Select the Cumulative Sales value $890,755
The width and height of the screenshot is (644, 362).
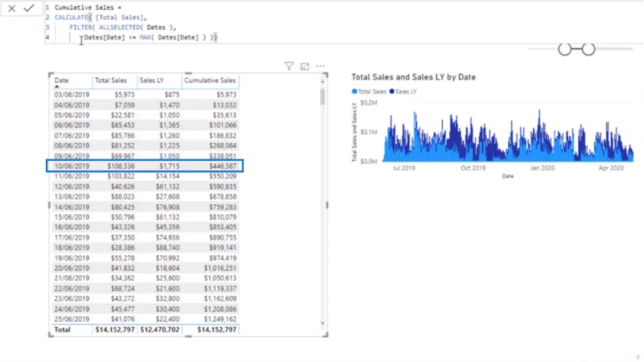coord(222,237)
